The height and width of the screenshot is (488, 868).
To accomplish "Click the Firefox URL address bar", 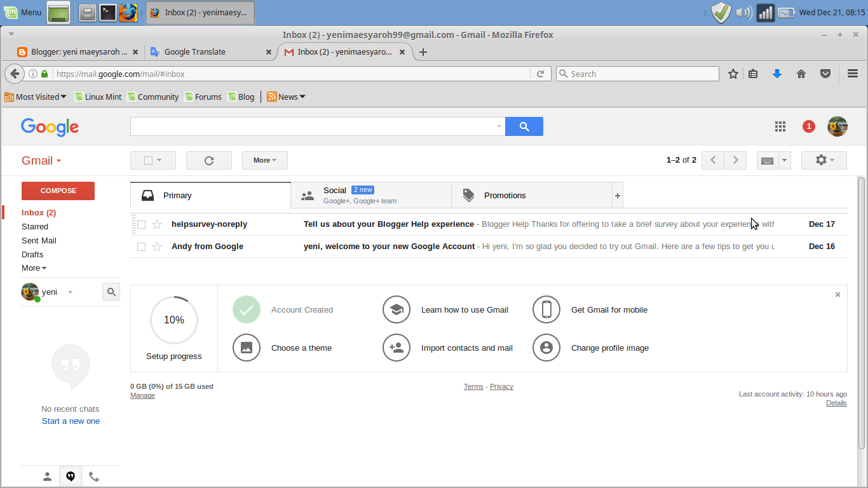I will (292, 74).
